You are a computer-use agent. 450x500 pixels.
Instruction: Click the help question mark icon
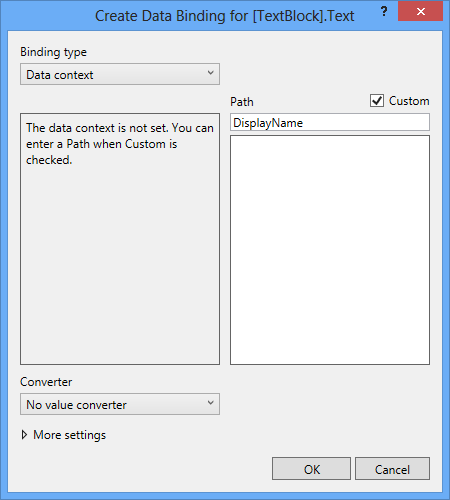tap(384, 12)
